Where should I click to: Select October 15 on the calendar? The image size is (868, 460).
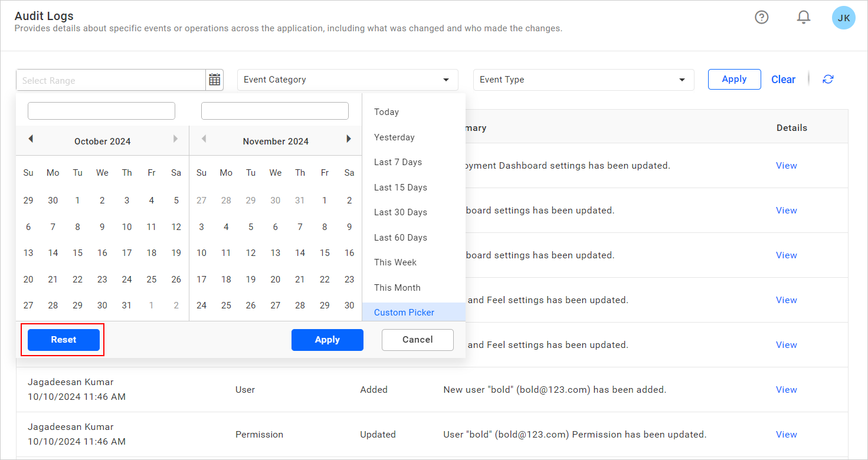click(77, 252)
